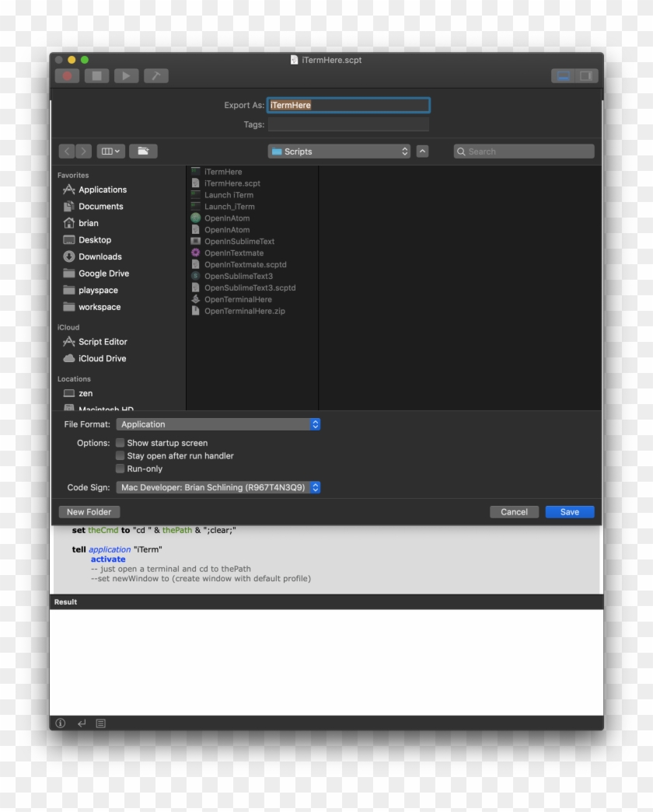Check Stay open after run handler

120,456
